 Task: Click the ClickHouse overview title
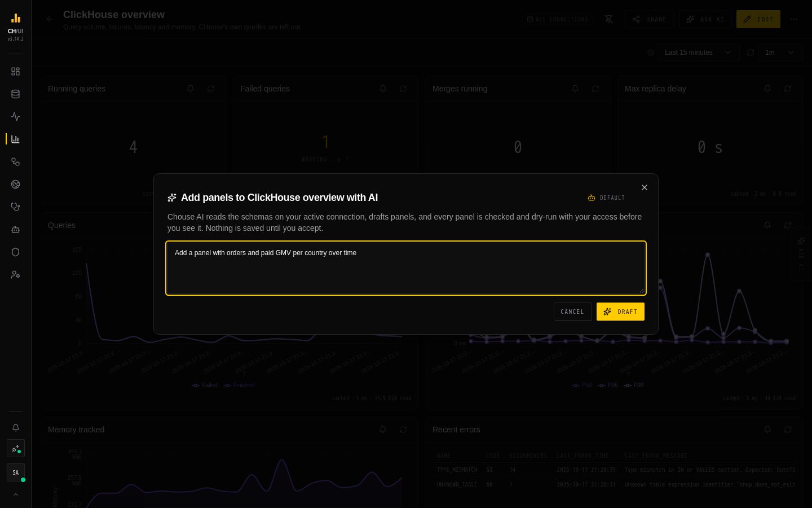point(114,15)
